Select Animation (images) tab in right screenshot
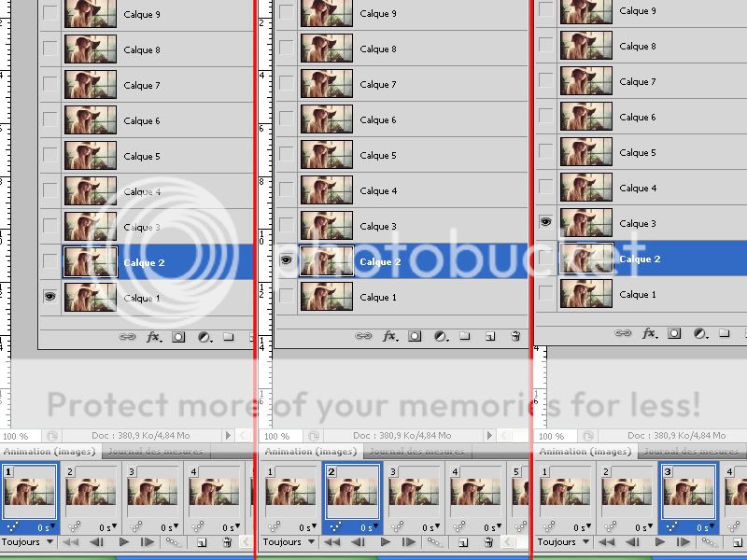Viewport: 747px width, 560px height. pyautogui.click(x=585, y=451)
